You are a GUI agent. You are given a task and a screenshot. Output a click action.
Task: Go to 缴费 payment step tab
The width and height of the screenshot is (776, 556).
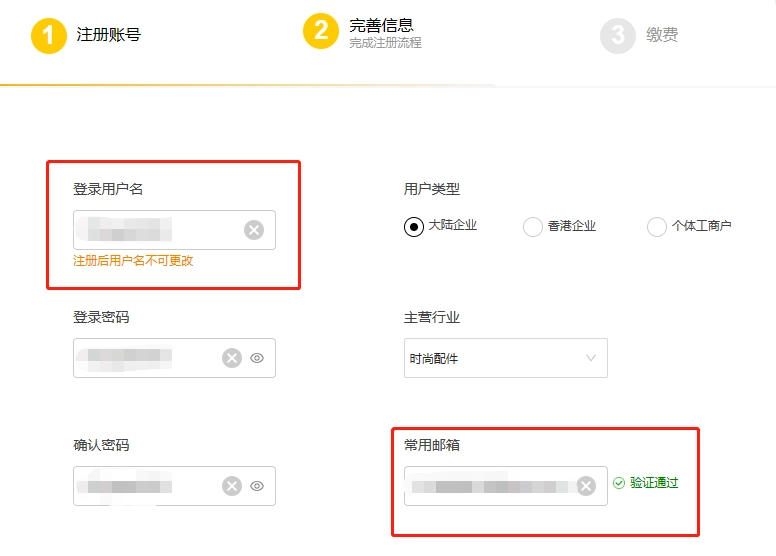coord(662,35)
